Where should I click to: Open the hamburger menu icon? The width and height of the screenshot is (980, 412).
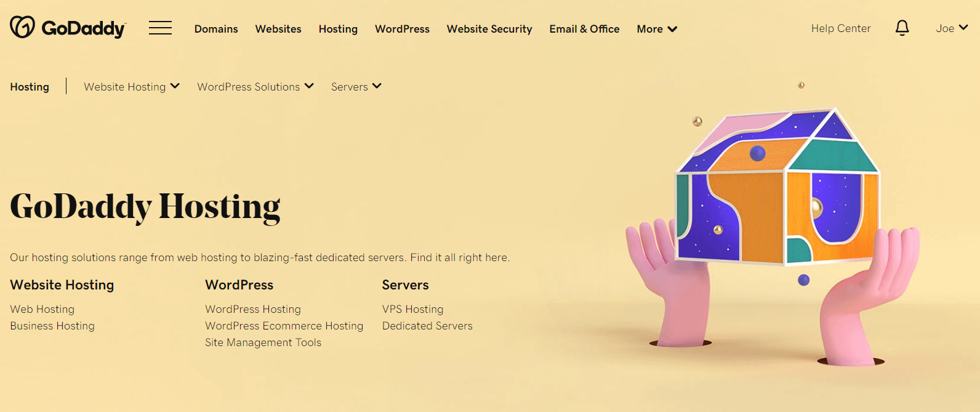point(160,28)
